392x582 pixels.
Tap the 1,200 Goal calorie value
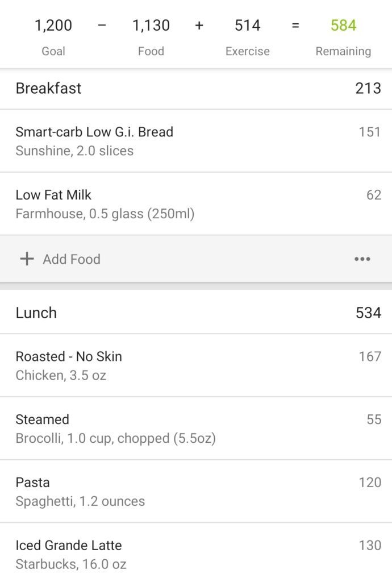coord(53,26)
